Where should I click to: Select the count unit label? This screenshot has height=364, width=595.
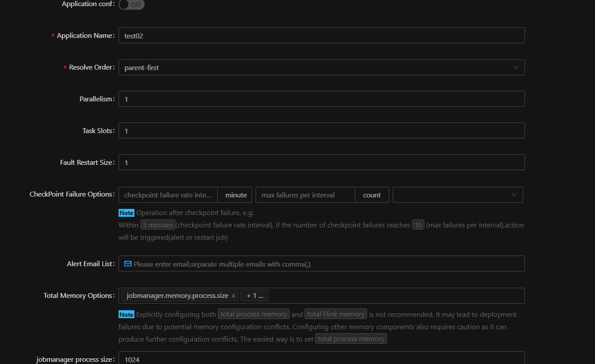[372, 194]
